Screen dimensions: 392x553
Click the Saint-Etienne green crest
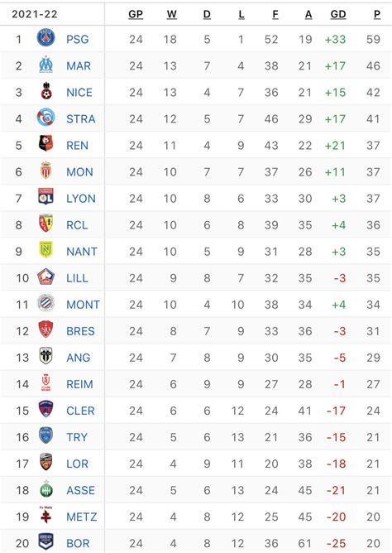click(x=45, y=488)
